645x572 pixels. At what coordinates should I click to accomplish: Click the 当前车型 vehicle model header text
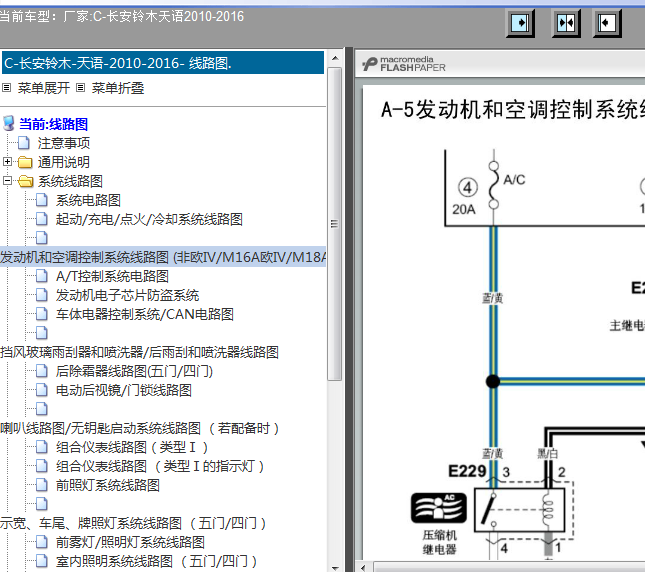pos(122,16)
